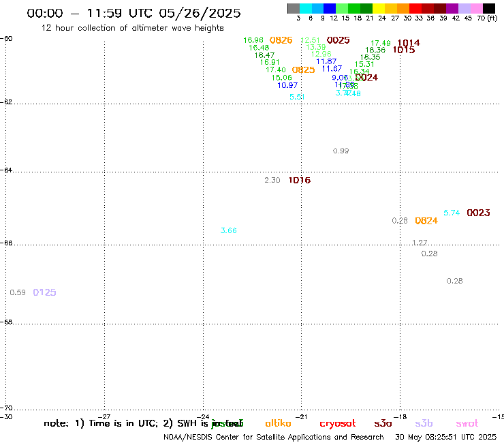The height and width of the screenshot is (443, 504).
Task: Click the gray value 0.99
Action: [341, 151]
